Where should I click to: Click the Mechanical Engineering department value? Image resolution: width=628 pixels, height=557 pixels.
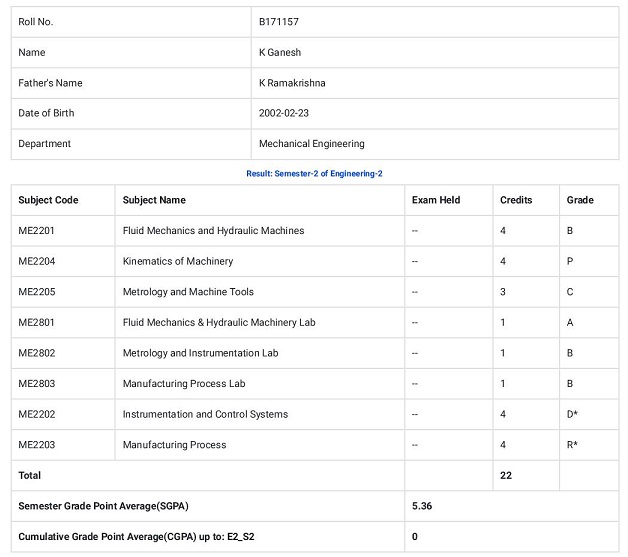311,144
